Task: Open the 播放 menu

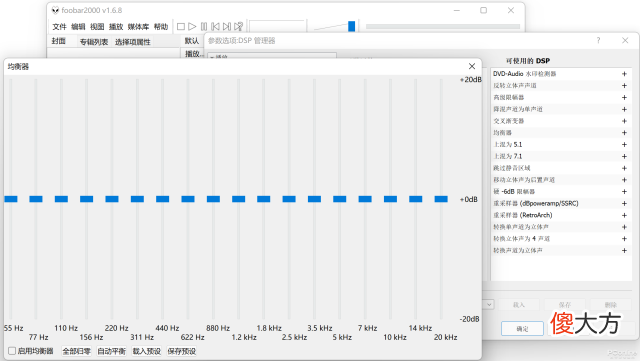Action: click(x=116, y=27)
